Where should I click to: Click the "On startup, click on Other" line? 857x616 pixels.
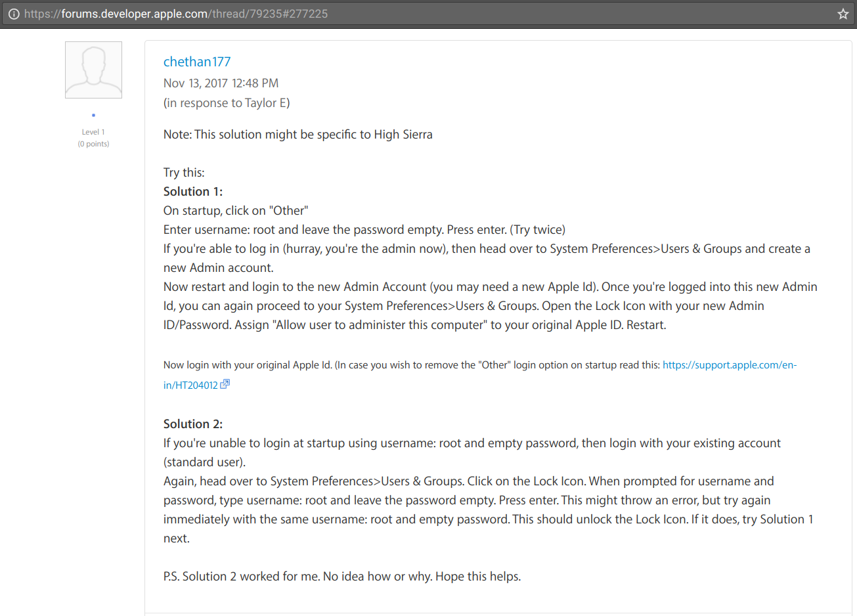[x=236, y=211]
